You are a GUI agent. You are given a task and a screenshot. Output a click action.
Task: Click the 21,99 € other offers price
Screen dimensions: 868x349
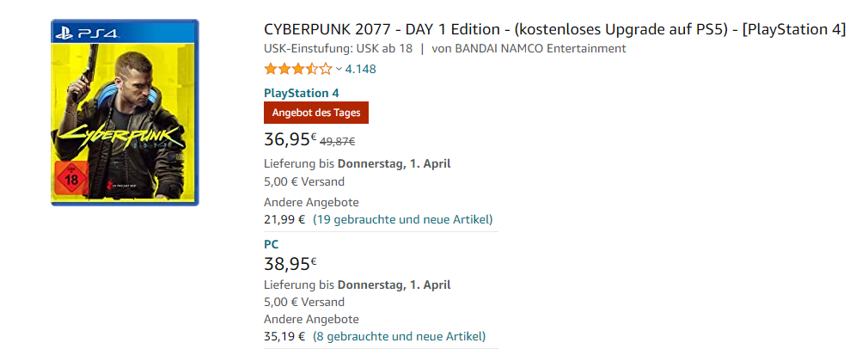point(284,219)
